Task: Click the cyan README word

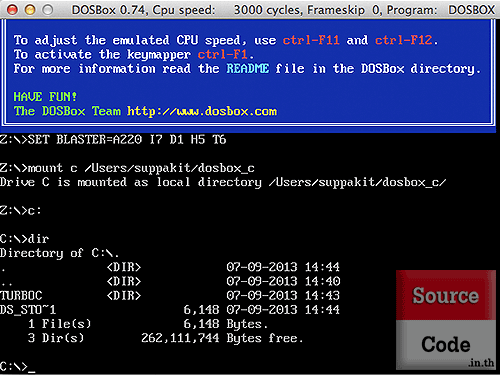Action: [248, 69]
